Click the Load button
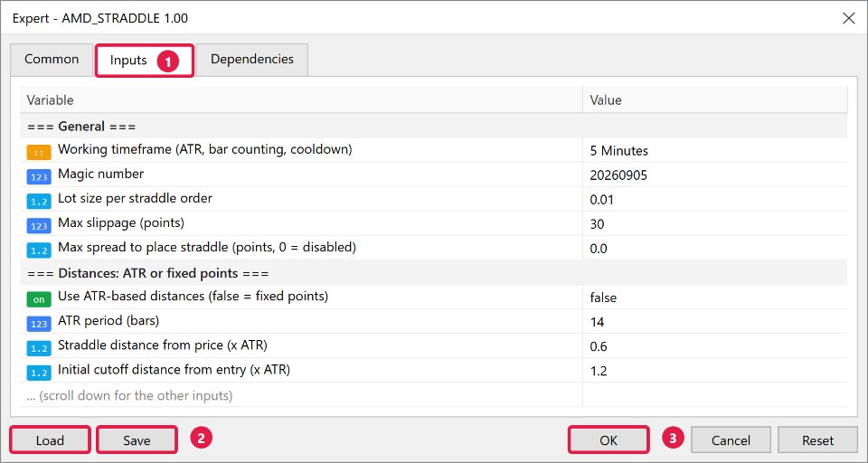 (50, 440)
